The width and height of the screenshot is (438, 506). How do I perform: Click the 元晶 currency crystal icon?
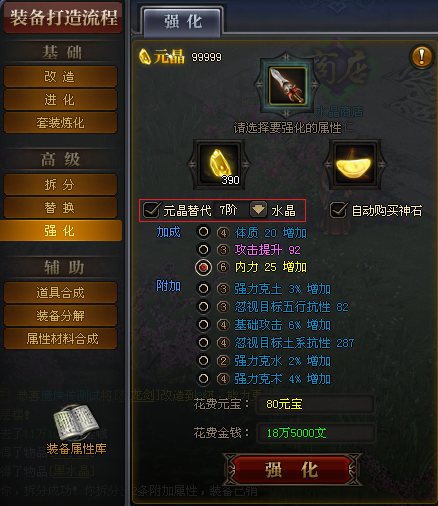pyautogui.click(x=145, y=57)
